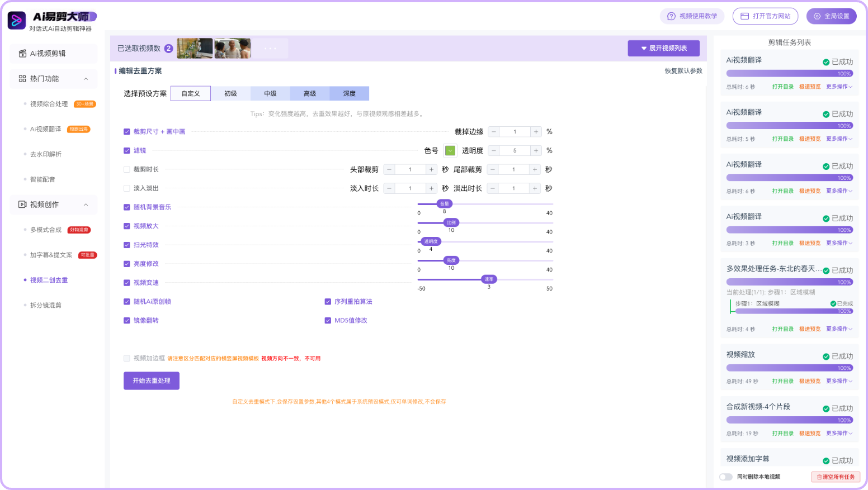Select the 自定义 preset tab
The width and height of the screenshot is (868, 490).
(x=191, y=94)
